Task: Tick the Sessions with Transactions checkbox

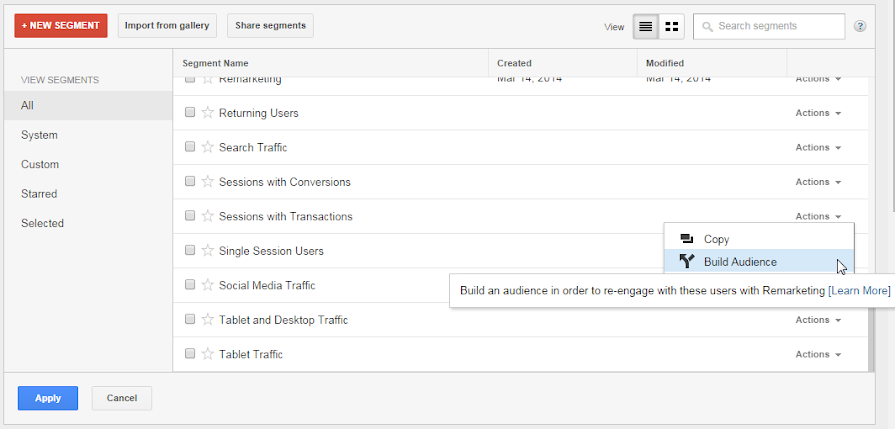Action: (x=190, y=216)
